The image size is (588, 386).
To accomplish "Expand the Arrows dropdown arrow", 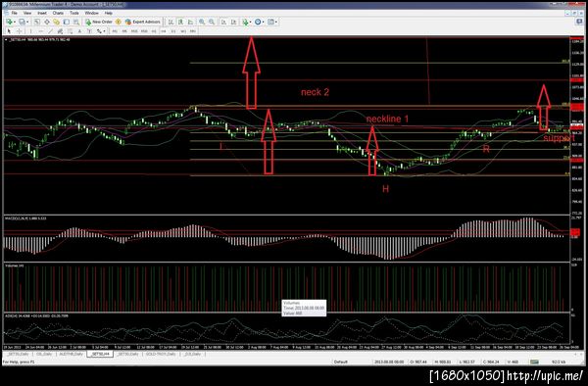I will pos(104,31).
